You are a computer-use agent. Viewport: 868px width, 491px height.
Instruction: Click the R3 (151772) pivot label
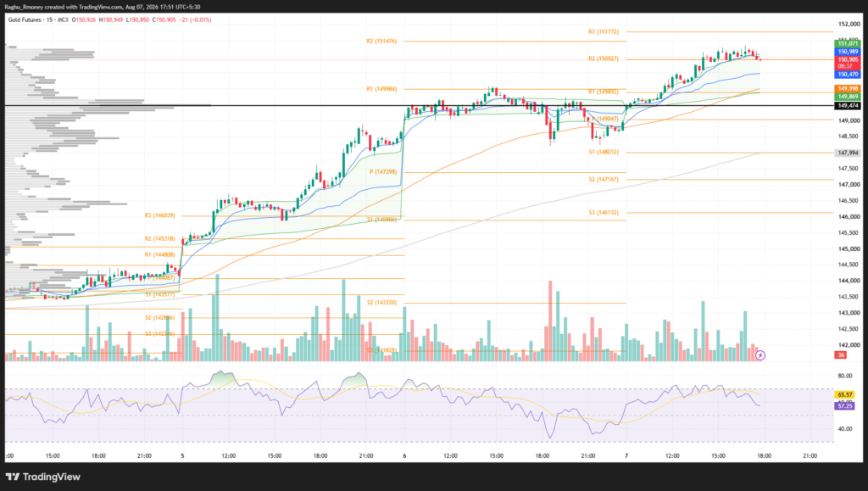tap(604, 32)
